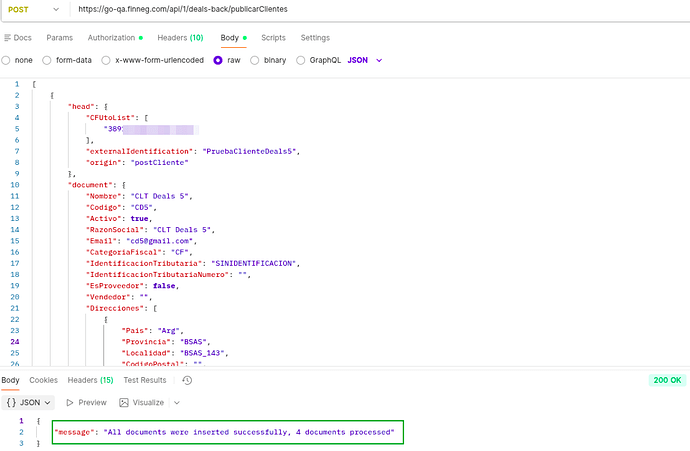The image size is (690, 451).
Task: Open the Docs tab with document icon
Action: (x=18, y=38)
